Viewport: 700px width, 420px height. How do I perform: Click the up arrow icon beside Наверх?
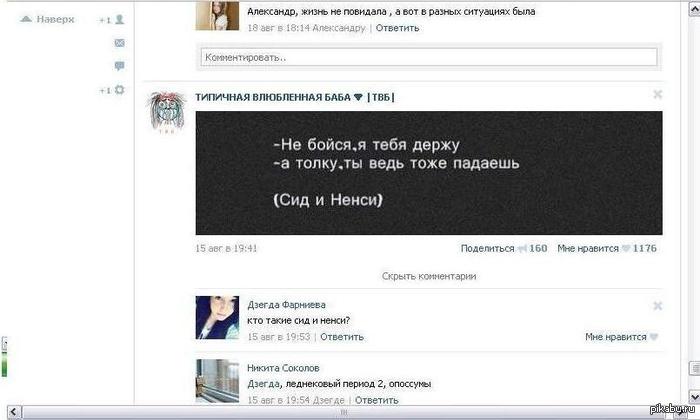tap(26, 19)
